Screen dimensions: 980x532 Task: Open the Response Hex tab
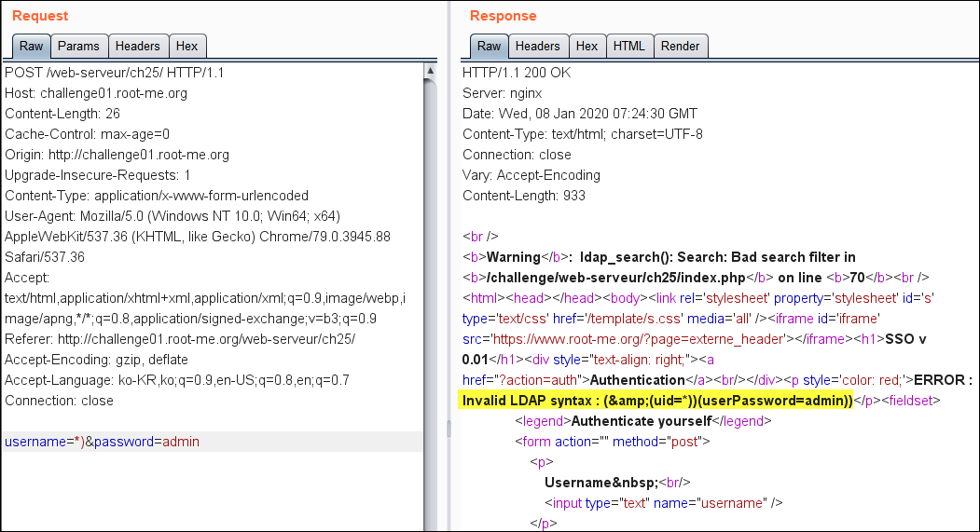(x=587, y=47)
